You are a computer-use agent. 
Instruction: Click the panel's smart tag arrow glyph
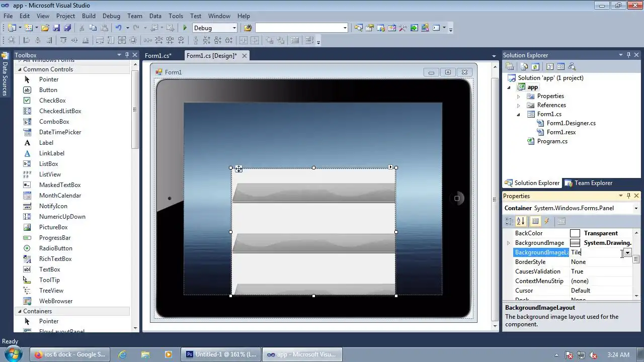coord(390,167)
